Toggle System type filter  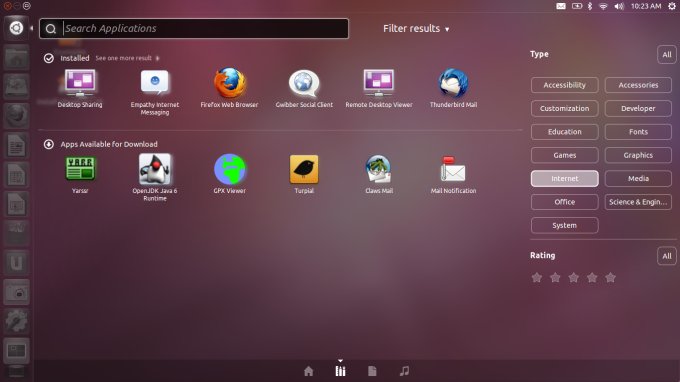click(564, 225)
